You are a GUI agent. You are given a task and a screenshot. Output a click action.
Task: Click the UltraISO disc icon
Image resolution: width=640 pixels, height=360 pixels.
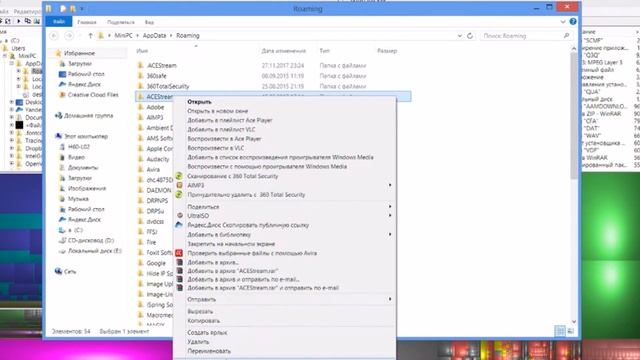coord(180,216)
